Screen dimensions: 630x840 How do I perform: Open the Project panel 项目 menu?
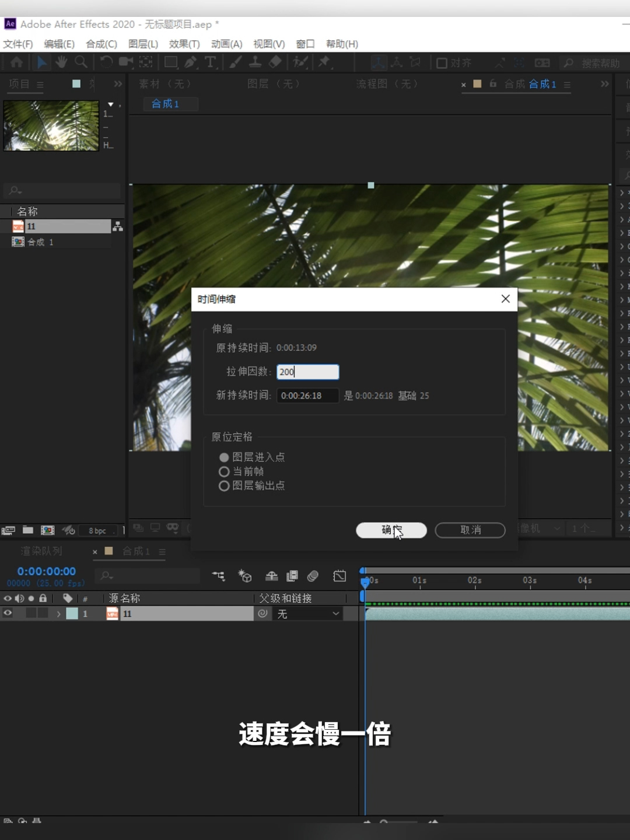(x=40, y=85)
